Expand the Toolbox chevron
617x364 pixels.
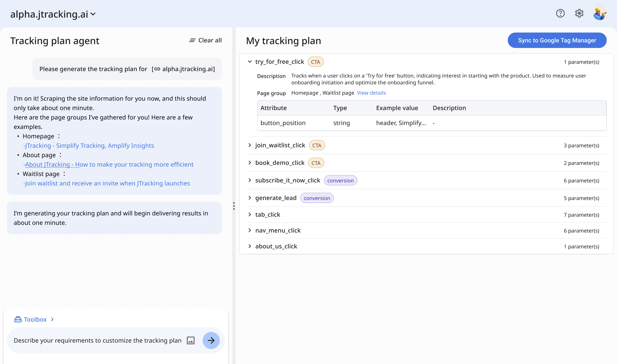click(x=52, y=319)
